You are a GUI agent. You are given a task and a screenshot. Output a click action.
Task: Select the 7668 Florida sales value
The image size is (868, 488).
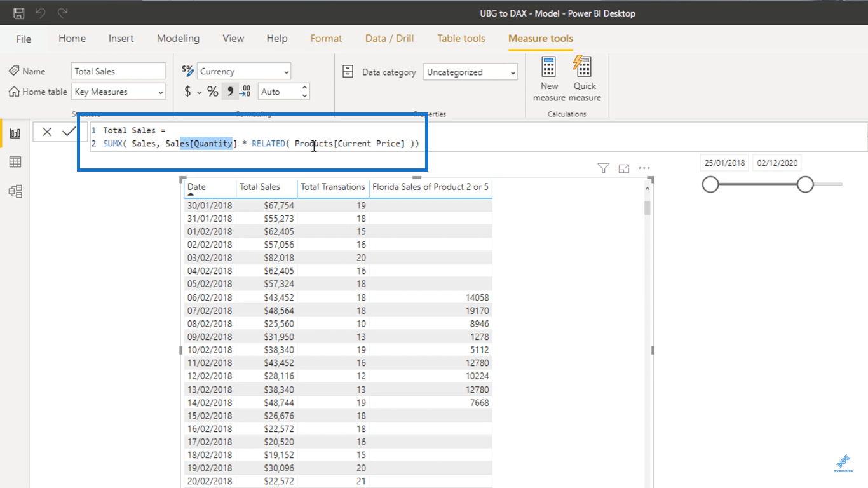478,403
